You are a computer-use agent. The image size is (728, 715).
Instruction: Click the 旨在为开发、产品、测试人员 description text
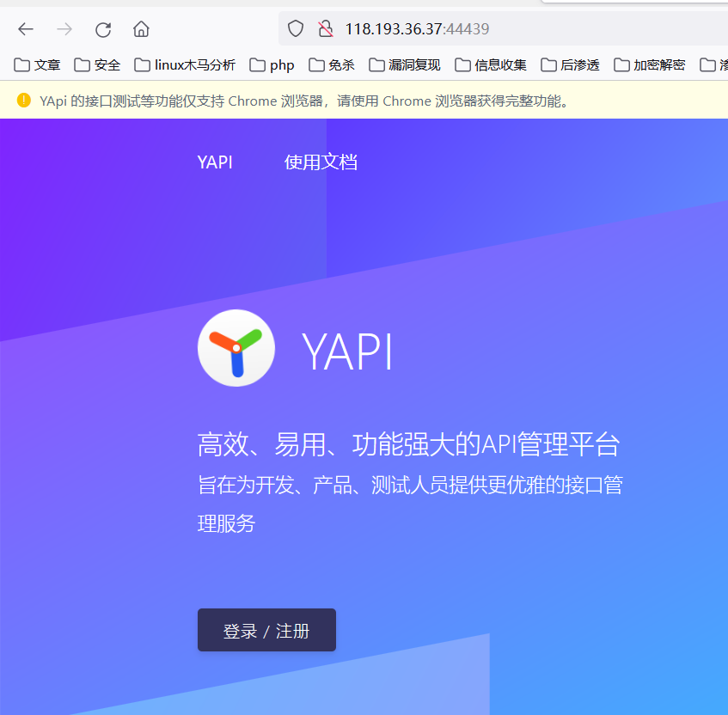pyautogui.click(x=411, y=504)
